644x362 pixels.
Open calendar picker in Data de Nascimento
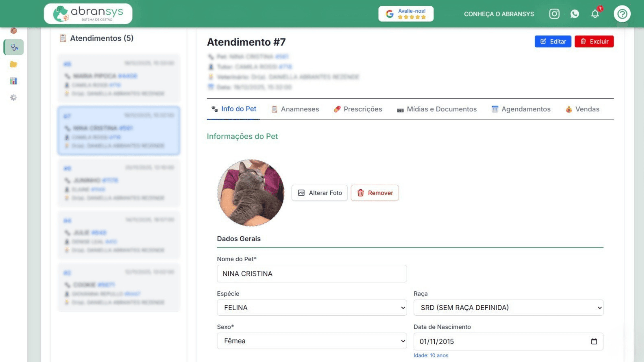click(594, 342)
